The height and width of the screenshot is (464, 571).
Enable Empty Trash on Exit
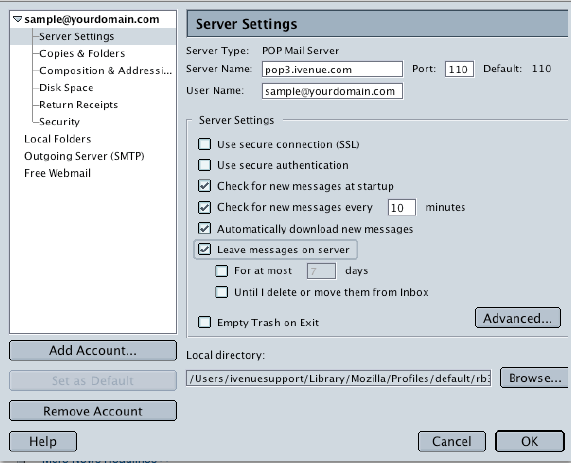204,322
